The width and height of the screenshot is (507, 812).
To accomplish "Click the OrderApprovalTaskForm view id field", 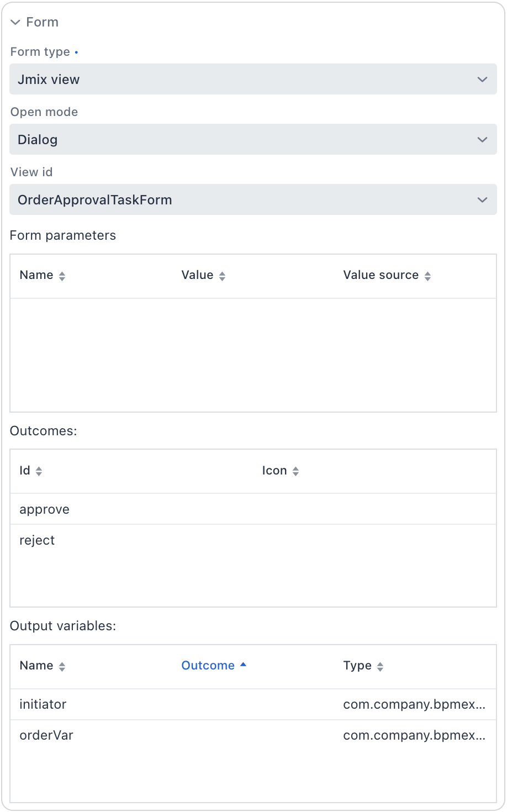I will point(221,200).
